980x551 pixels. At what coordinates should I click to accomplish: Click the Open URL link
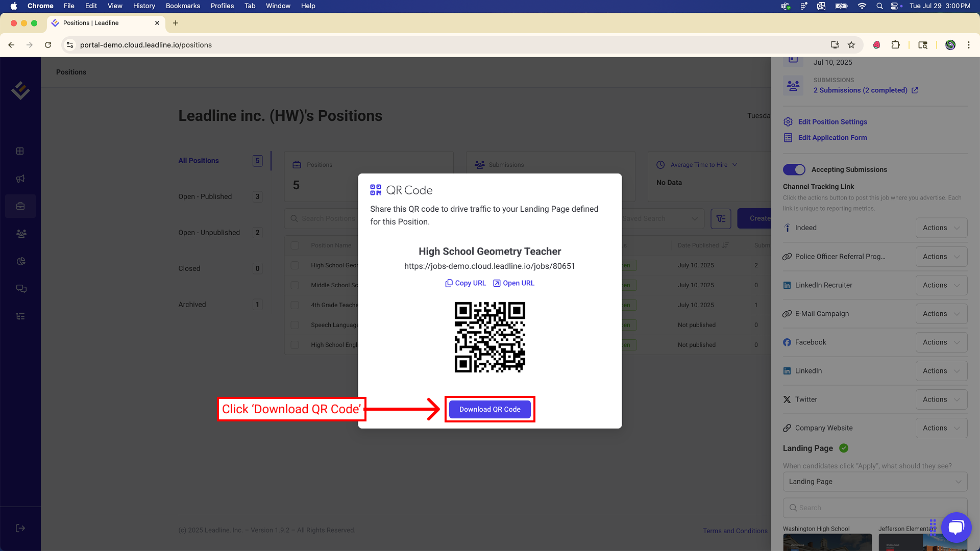pos(513,283)
